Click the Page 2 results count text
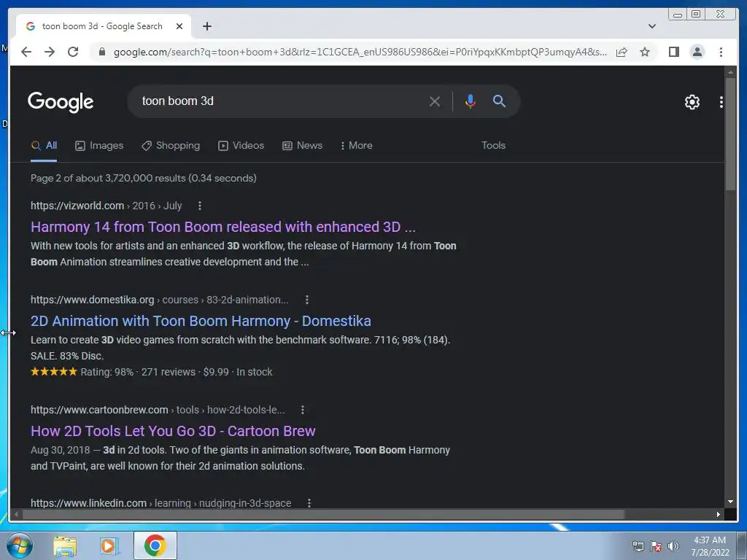Screen dimensions: 747x560 [144, 178]
